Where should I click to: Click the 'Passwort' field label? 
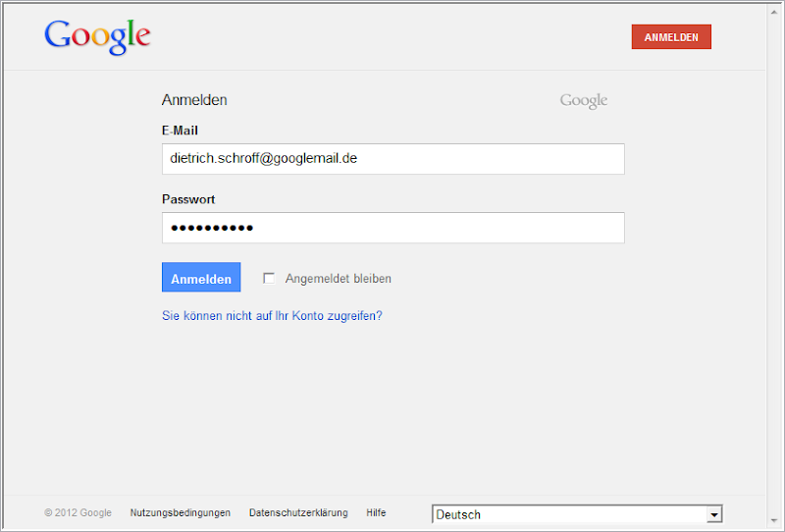[188, 199]
